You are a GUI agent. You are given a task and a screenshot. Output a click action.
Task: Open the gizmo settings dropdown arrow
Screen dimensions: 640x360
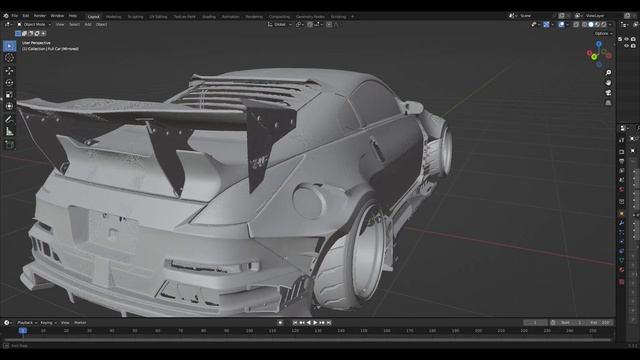pos(552,24)
